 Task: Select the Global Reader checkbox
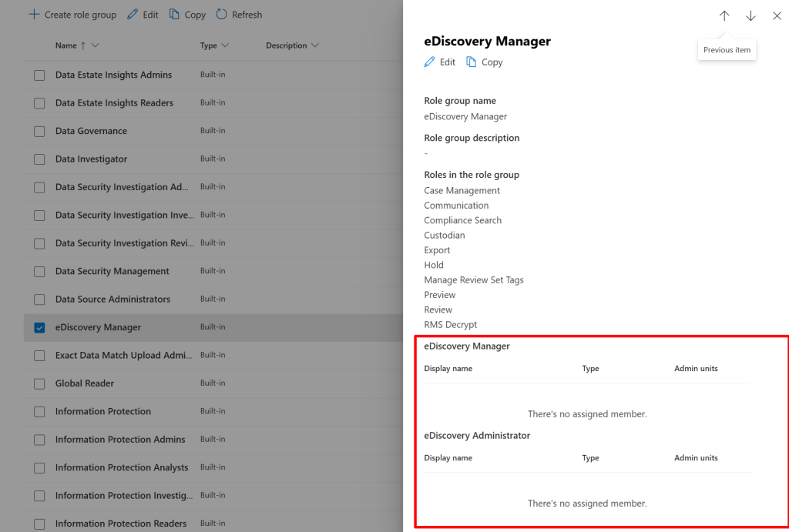point(39,383)
